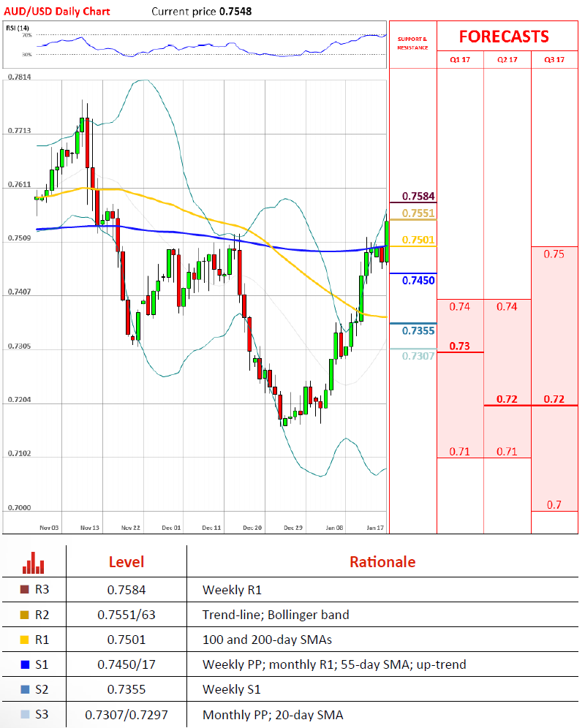Viewport: 585px width, 728px height.
Task: Click the 0.7450/17 level cell
Action: 127,664
